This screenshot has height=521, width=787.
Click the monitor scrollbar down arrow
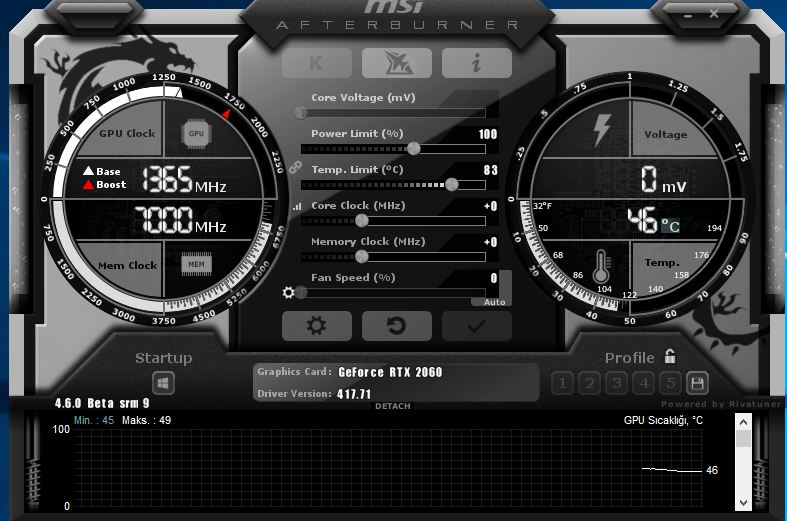pos(743,502)
